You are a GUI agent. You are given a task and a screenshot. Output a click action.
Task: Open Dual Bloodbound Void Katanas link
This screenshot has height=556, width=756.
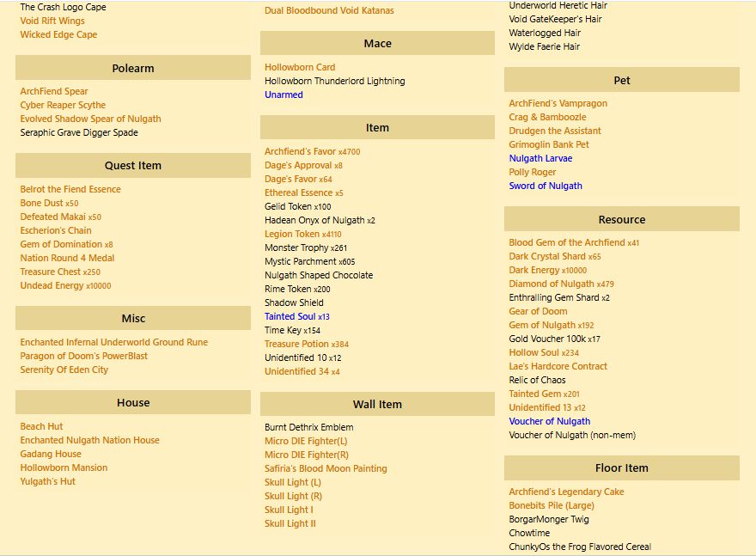[x=329, y=10]
